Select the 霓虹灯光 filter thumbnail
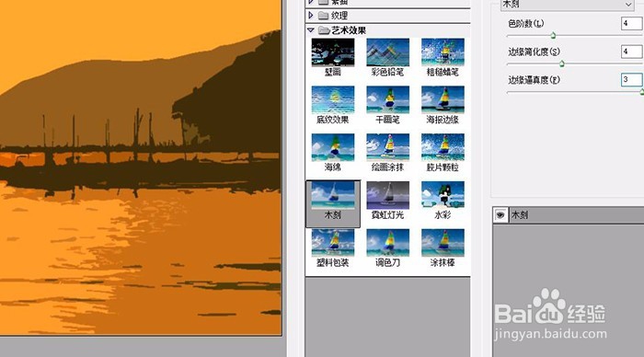 click(387, 195)
